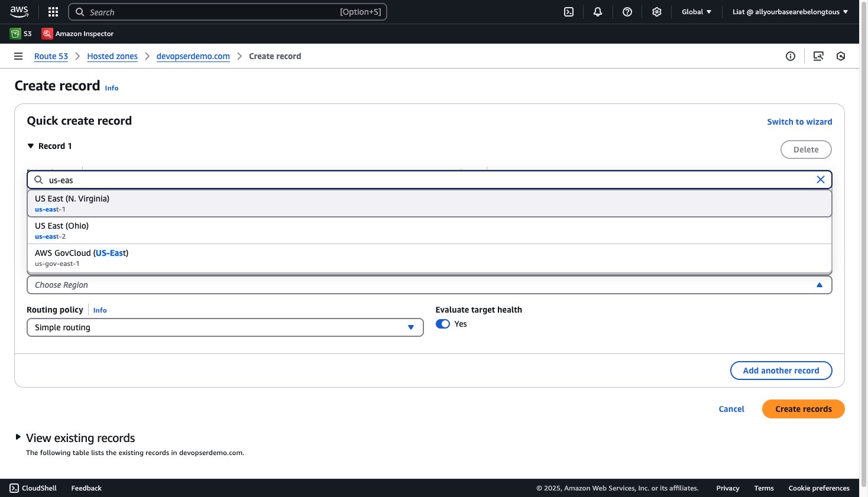The width and height of the screenshot is (868, 497).
Task: Open the Routing policy dropdown
Action: tap(225, 327)
